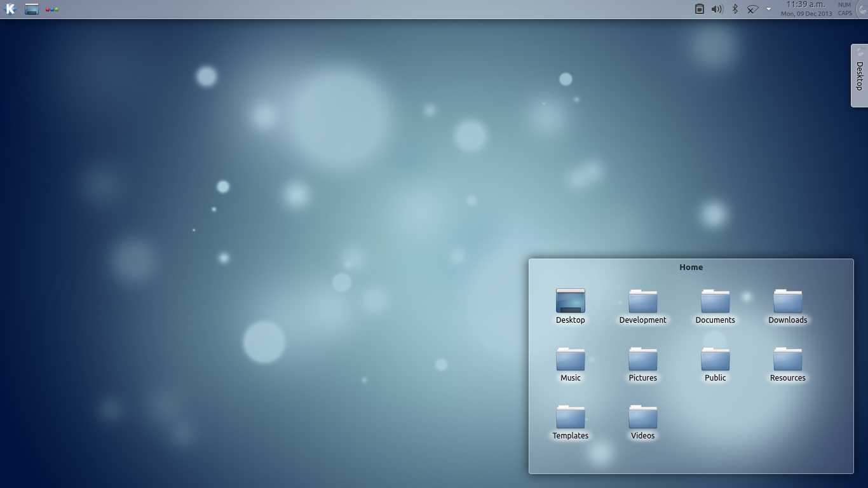Screen dimensions: 868x488
Task: Click the clock showing 11:39 a.m.
Action: coord(806,4)
